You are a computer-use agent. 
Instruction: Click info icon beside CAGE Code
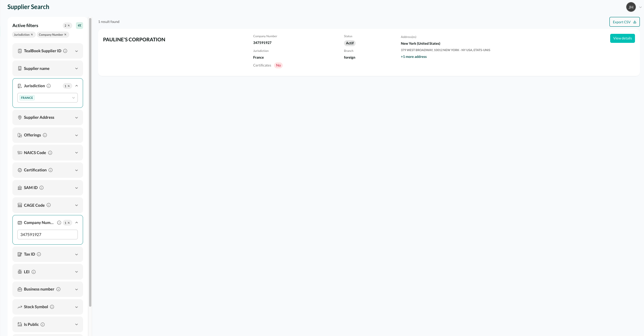(49, 205)
